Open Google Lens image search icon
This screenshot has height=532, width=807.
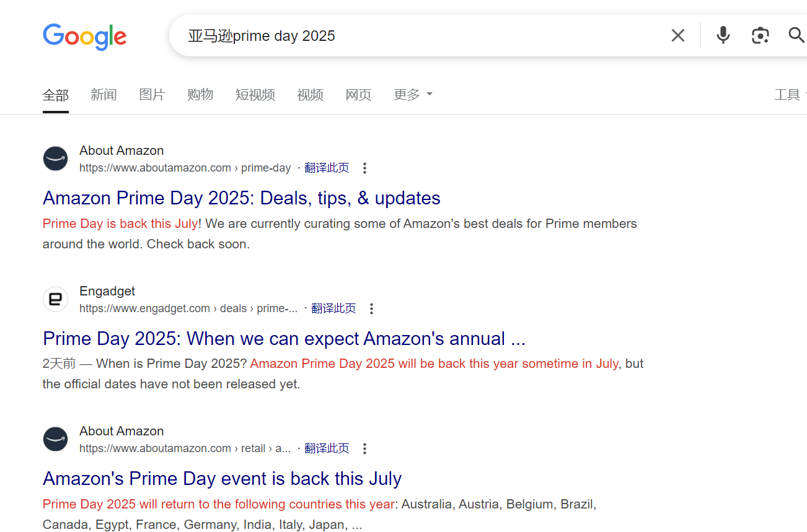[x=760, y=35]
